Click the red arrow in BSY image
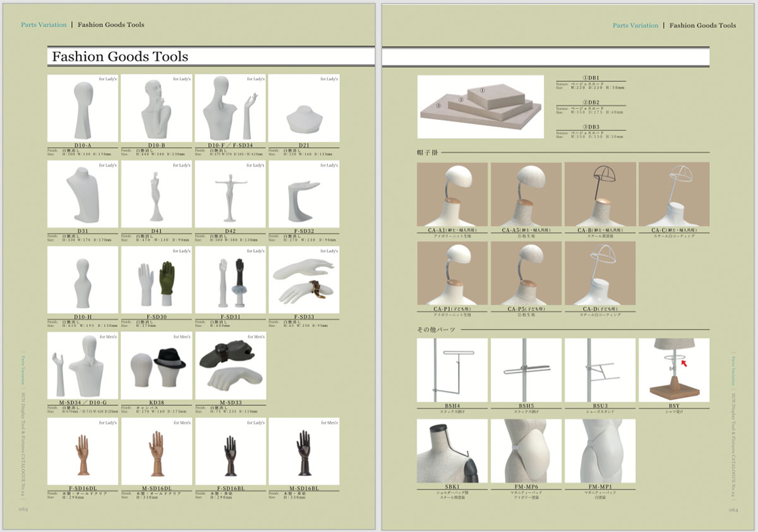 tap(684, 364)
